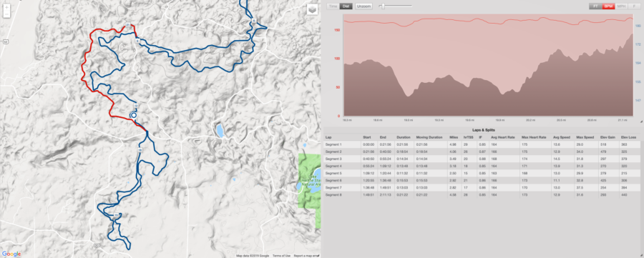Screen dimensions: 644x258
Task: Sort table by End column header
Action: (383, 137)
